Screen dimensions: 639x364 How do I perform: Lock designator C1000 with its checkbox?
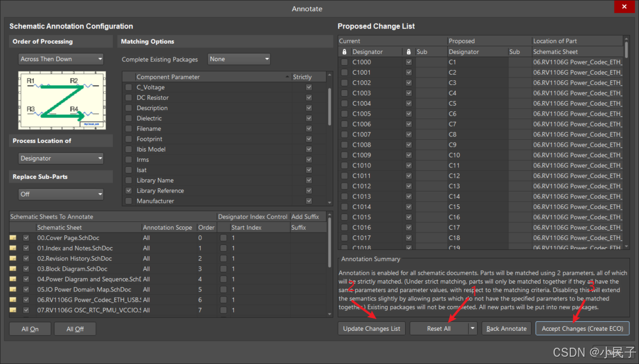pos(345,62)
